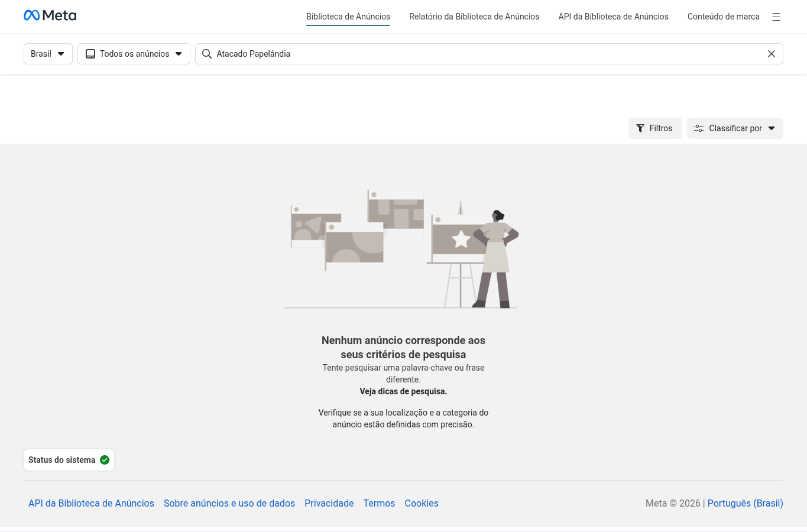807x532 pixels.
Task: Click the green system status checkmark
Action: coord(105,460)
